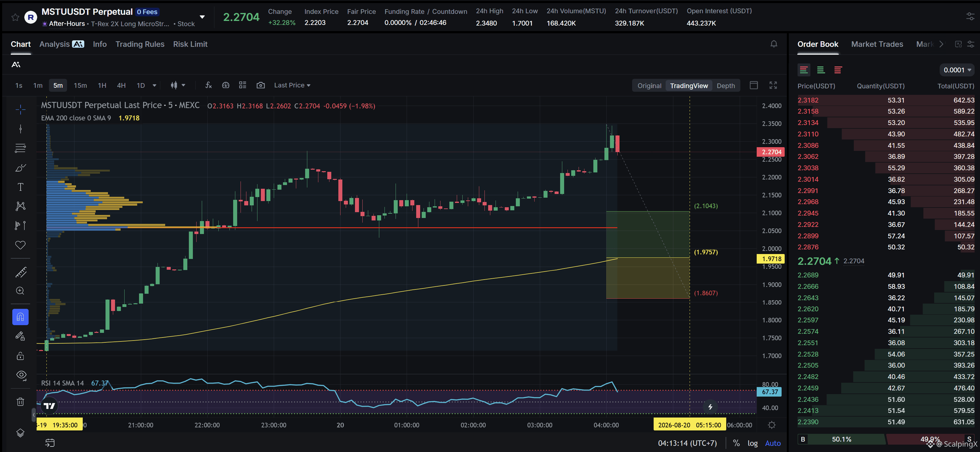Open object tree layers icon

[x=21, y=433]
